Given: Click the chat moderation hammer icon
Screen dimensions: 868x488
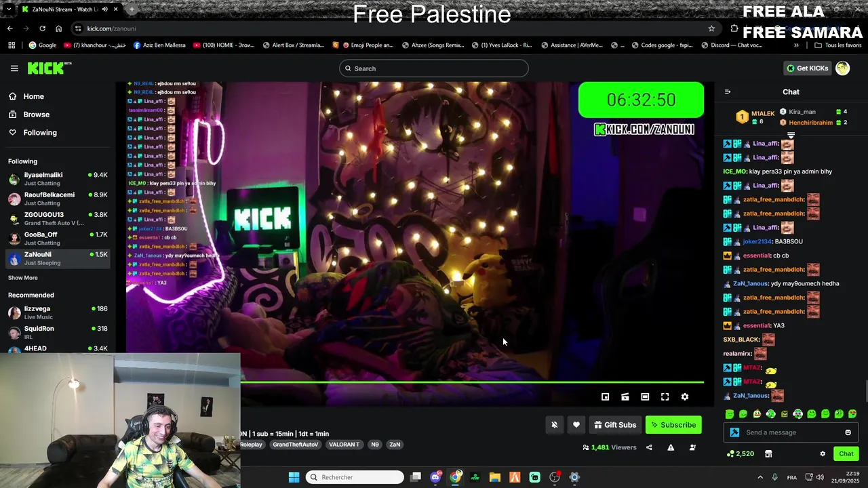Looking at the screenshot, I should tap(734, 432).
